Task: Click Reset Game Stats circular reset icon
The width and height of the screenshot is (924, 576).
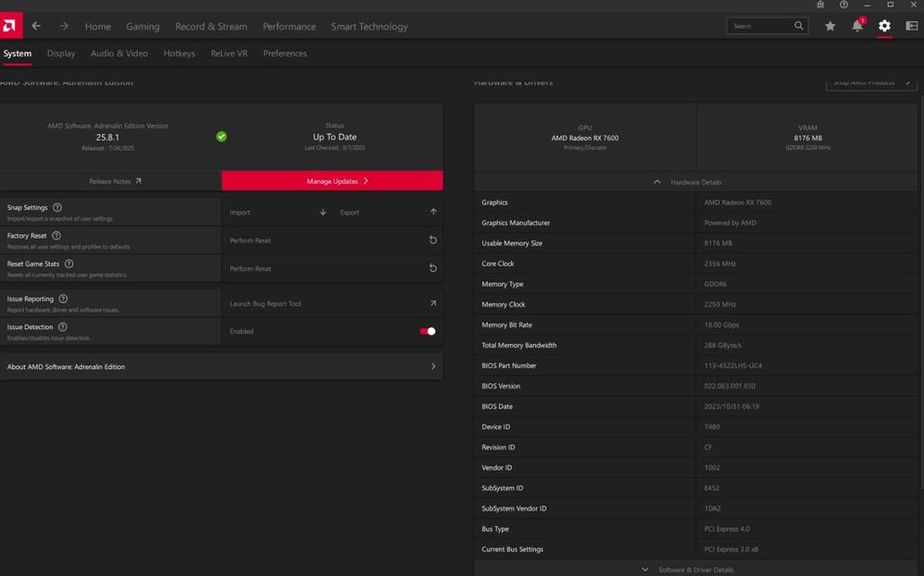Action: coord(432,268)
